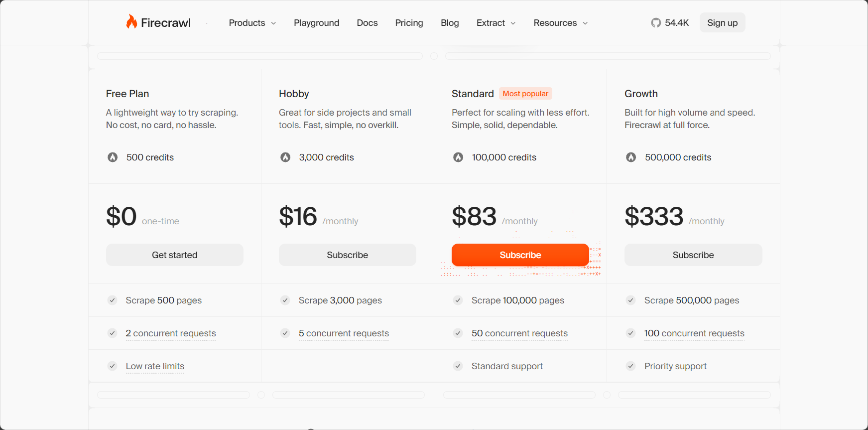Click the 'Scrape 3,000 pages' text

tap(340, 300)
